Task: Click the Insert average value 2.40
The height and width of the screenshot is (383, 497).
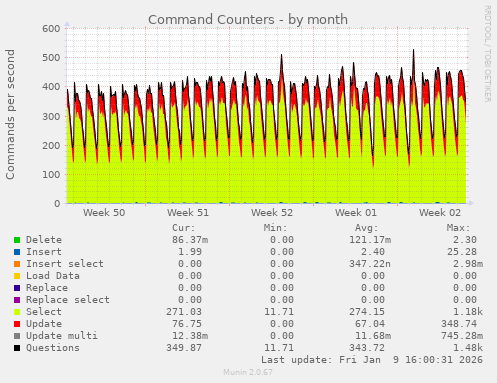Action: (373, 252)
